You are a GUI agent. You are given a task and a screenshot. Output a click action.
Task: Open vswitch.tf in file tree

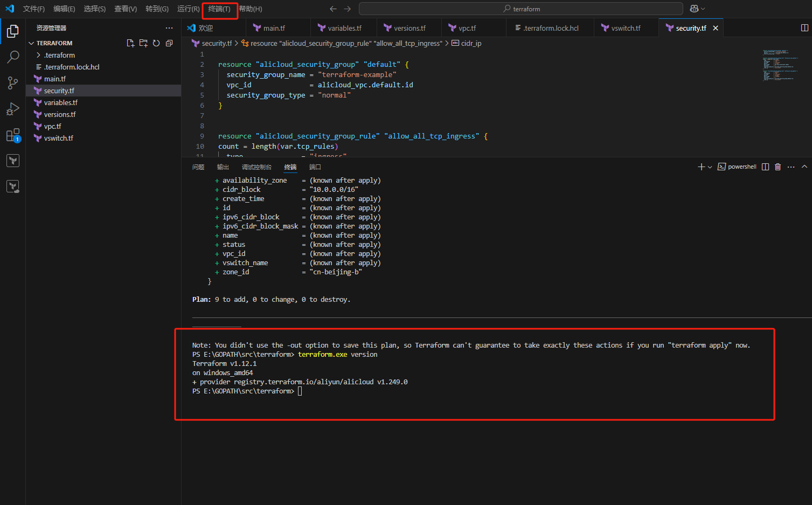[103, 138]
